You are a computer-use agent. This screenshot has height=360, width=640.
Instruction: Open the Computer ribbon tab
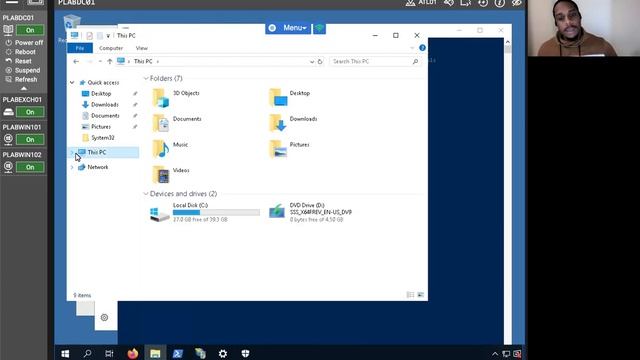click(111, 48)
